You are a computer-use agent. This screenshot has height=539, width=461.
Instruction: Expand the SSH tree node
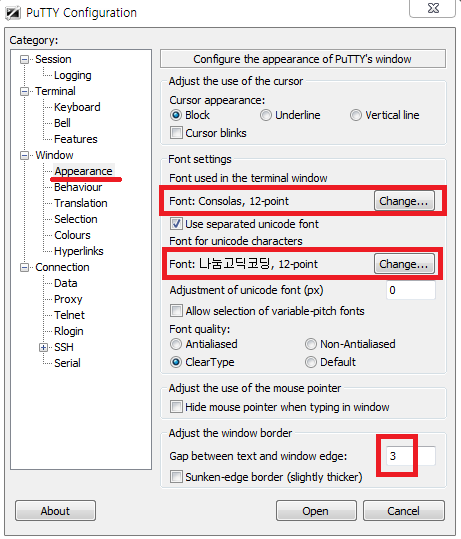tap(43, 348)
